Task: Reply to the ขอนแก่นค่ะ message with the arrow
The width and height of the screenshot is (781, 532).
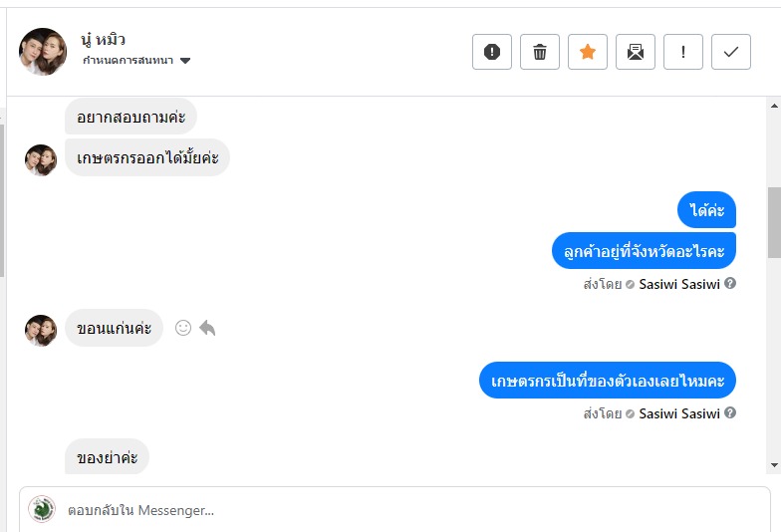Action: [207, 328]
